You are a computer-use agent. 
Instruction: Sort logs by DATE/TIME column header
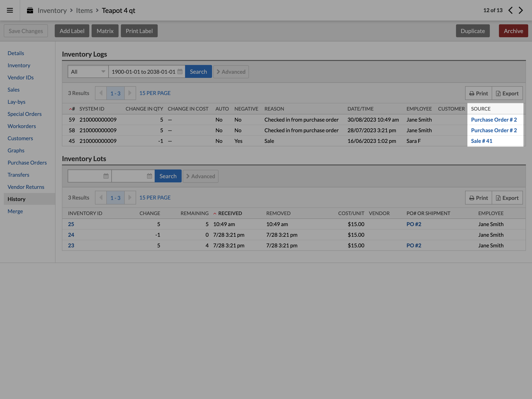point(360,109)
